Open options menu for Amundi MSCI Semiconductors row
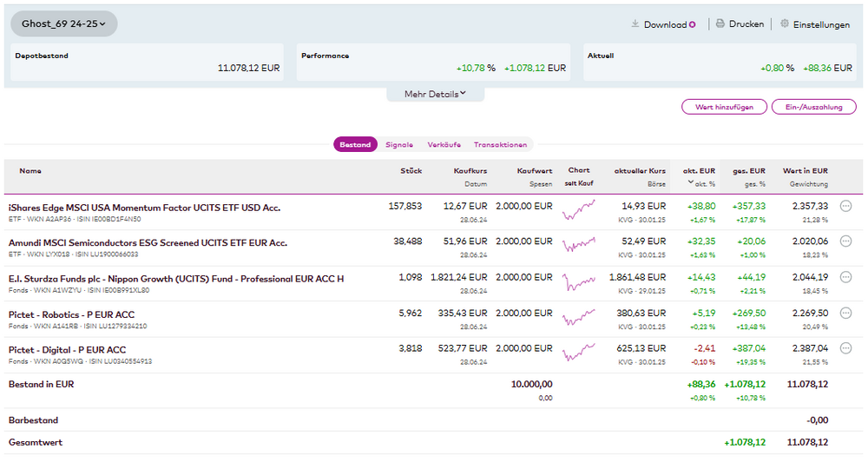 [x=845, y=242]
